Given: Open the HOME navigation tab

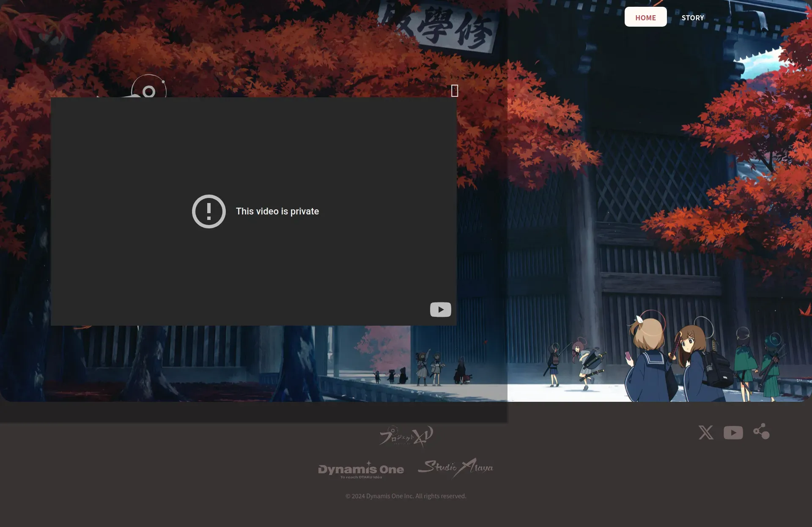Looking at the screenshot, I should [x=645, y=17].
